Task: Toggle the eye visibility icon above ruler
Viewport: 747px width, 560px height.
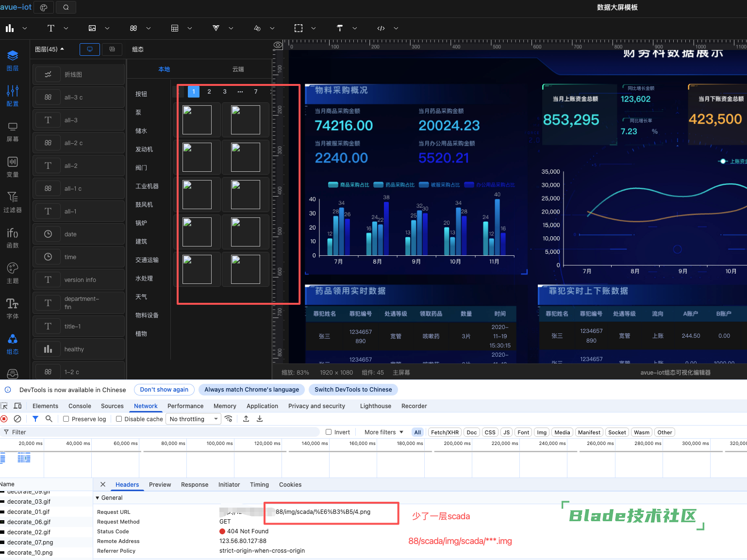Action: (278, 45)
